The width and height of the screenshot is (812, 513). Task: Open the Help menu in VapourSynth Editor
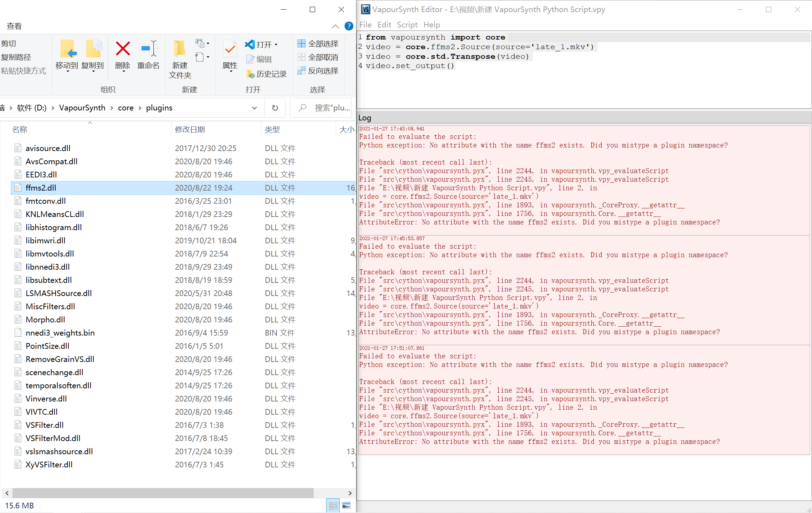click(432, 25)
